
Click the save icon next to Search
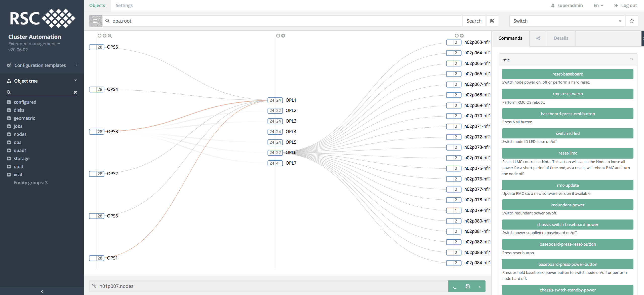(492, 21)
